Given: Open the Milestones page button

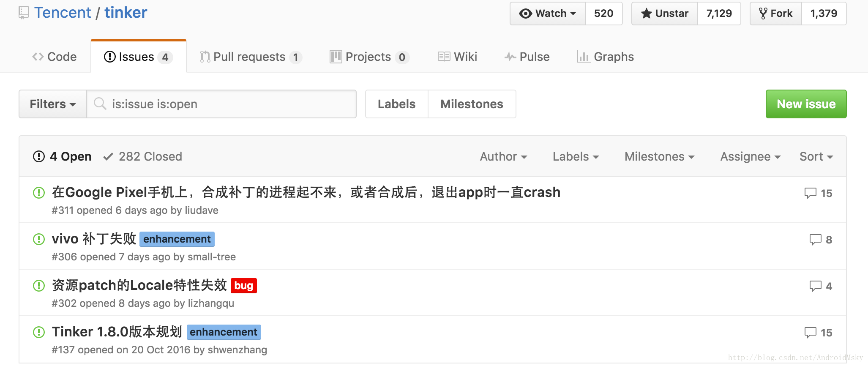Looking at the screenshot, I should [x=472, y=104].
